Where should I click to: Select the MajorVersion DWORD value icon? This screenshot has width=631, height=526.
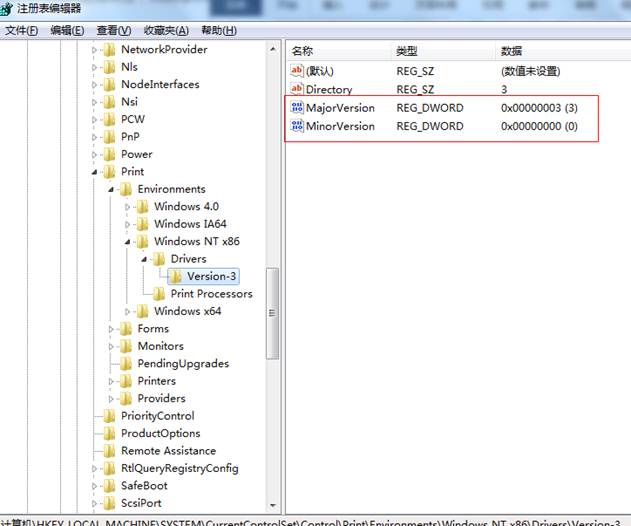[x=296, y=108]
